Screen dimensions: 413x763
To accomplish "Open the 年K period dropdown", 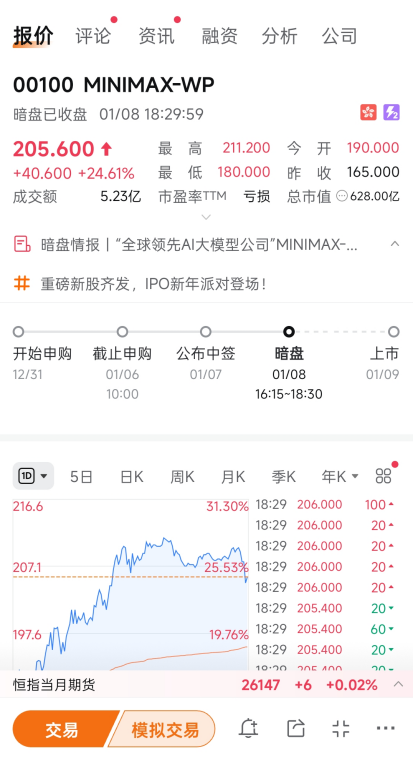I will [x=340, y=476].
